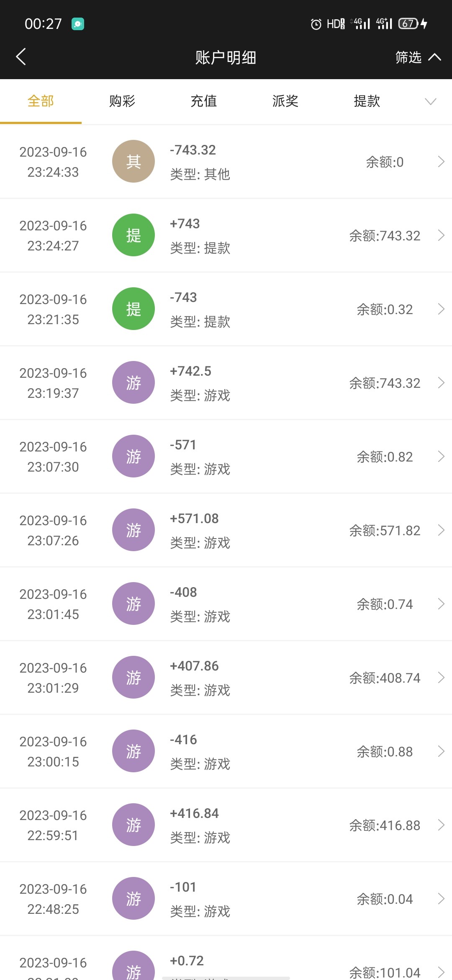452x980 pixels.
Task: Switch to the 充值 tab
Action: 204,101
